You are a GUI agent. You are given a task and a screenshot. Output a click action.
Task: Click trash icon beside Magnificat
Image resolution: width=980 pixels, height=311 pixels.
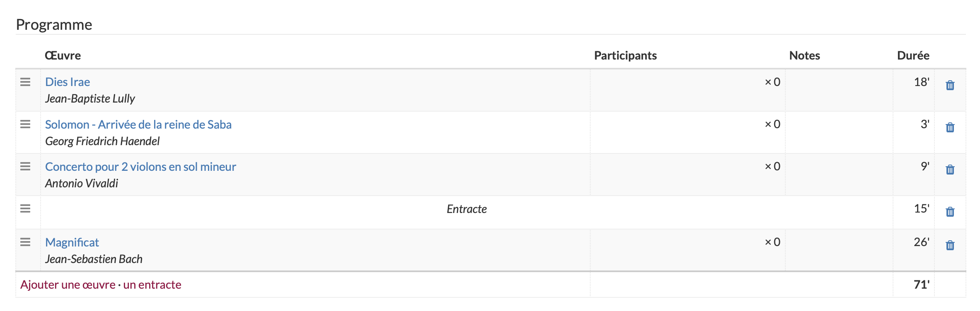coord(950,245)
